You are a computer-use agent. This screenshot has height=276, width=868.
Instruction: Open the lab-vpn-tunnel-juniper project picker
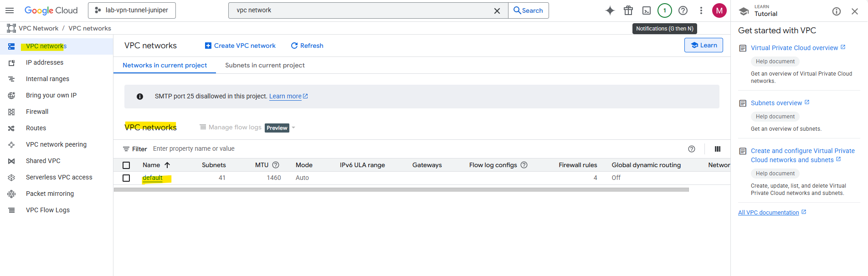[x=132, y=10]
